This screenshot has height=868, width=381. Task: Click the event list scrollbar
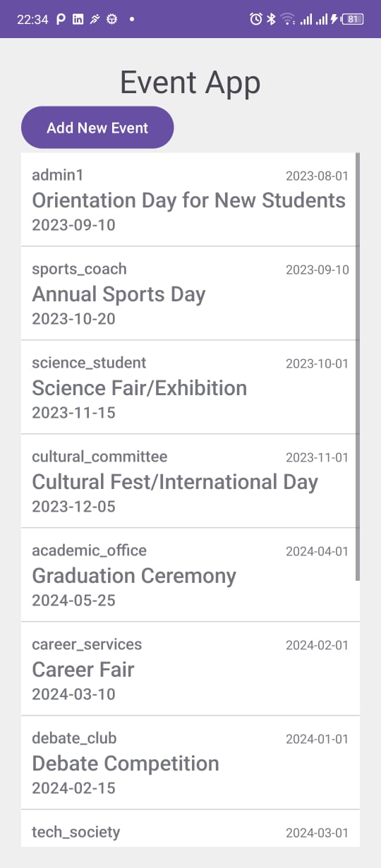(358, 367)
